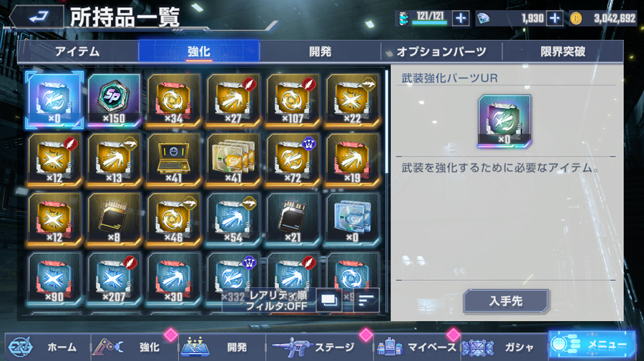Image resolution: width=644 pixels, height=361 pixels.
Task: Select the blue disc item ×0
Action: tap(352, 219)
